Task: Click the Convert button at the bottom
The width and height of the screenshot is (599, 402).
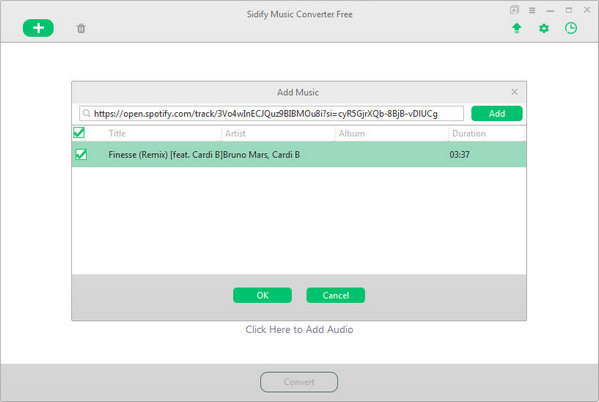Action: [x=299, y=382]
